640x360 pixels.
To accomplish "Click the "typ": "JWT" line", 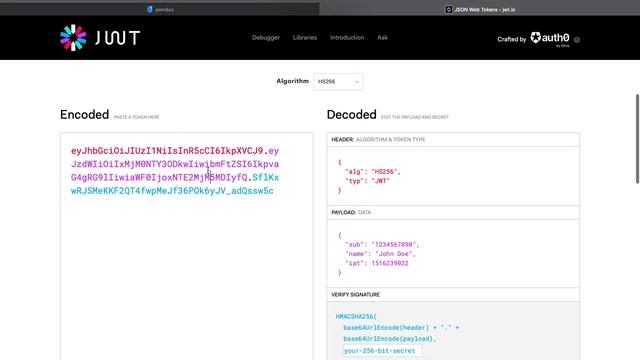I will [367, 181].
